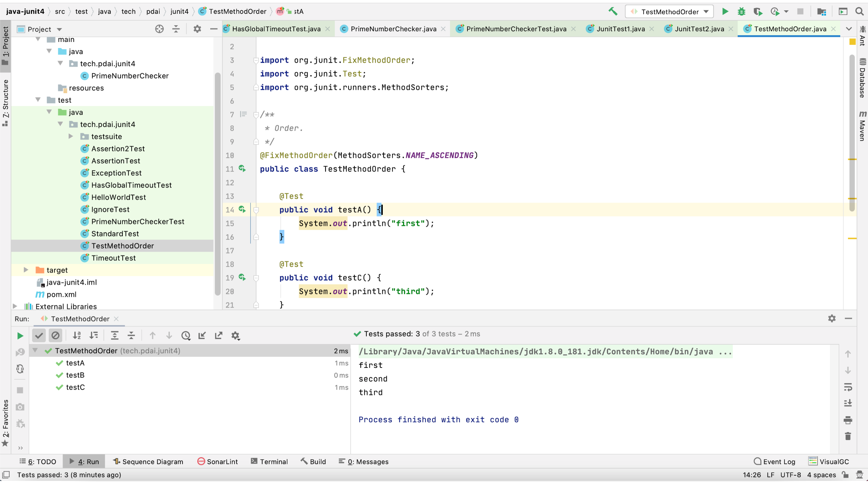Toggle Show Passed tests button

(x=39, y=335)
